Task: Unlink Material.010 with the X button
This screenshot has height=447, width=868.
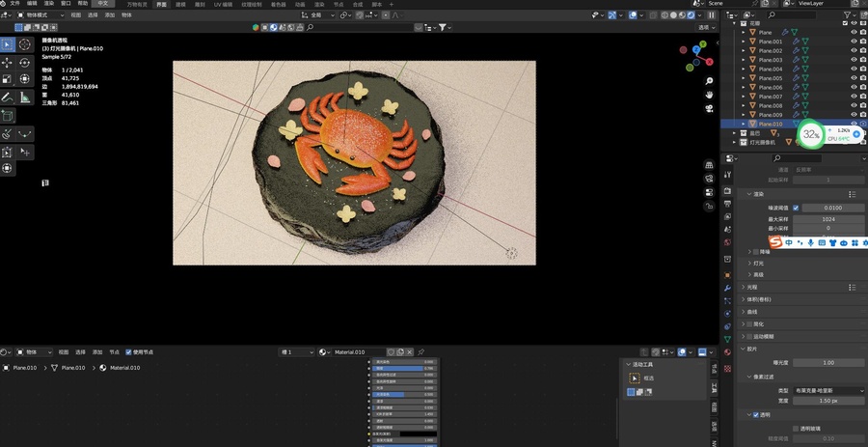Action: coord(410,351)
